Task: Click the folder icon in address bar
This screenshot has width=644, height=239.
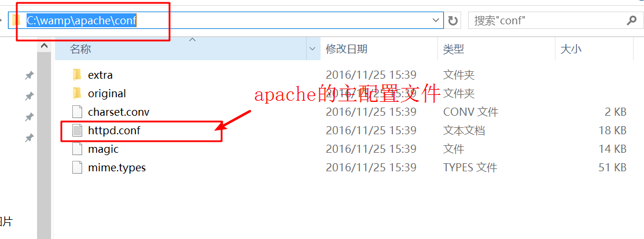Action: click(x=16, y=20)
